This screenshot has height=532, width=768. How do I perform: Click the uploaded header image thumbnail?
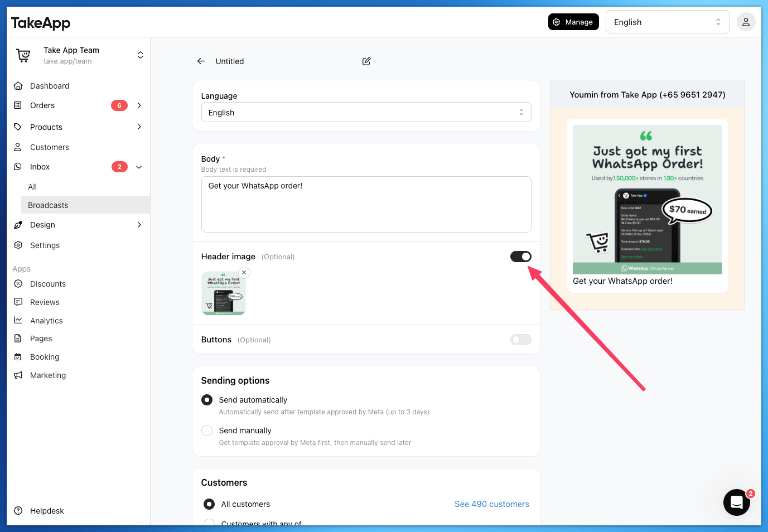pos(224,293)
